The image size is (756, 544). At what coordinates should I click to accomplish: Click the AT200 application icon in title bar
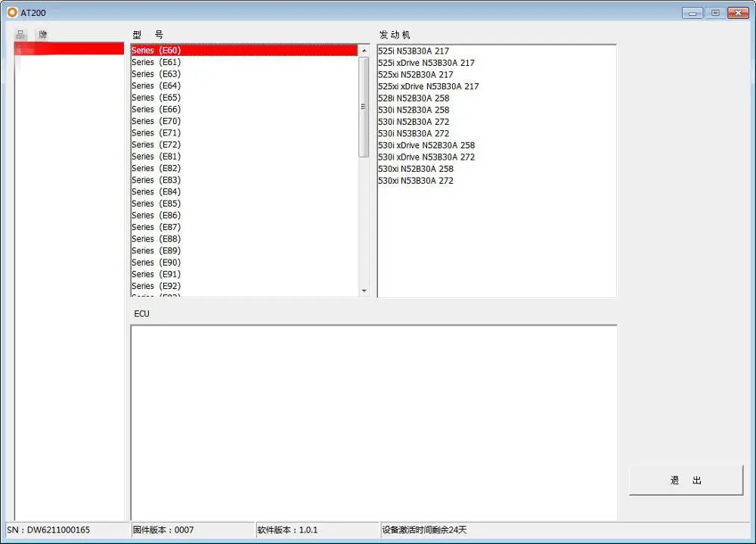point(12,12)
